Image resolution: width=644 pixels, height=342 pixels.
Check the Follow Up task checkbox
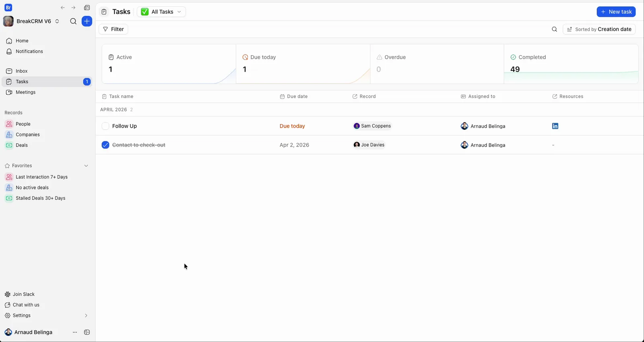(x=105, y=126)
